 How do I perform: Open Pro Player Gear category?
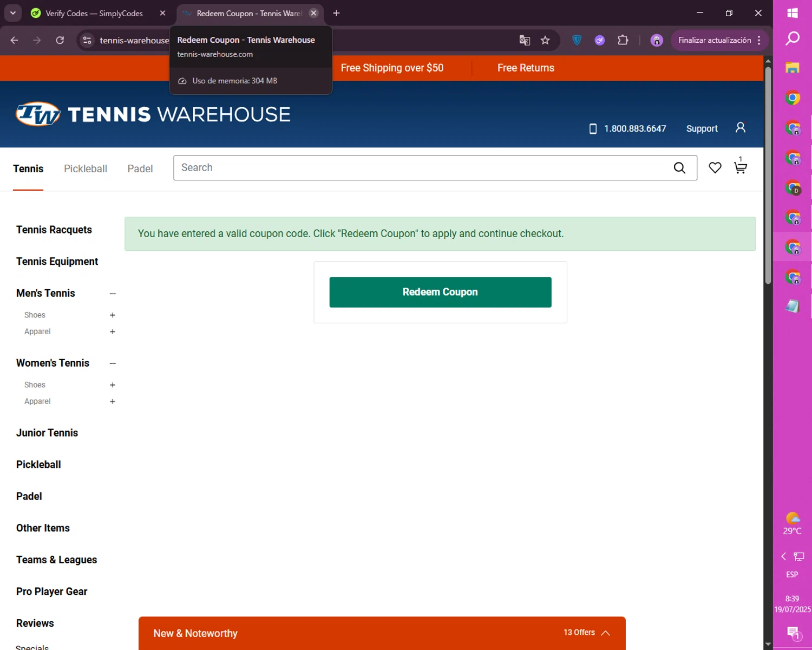51,591
